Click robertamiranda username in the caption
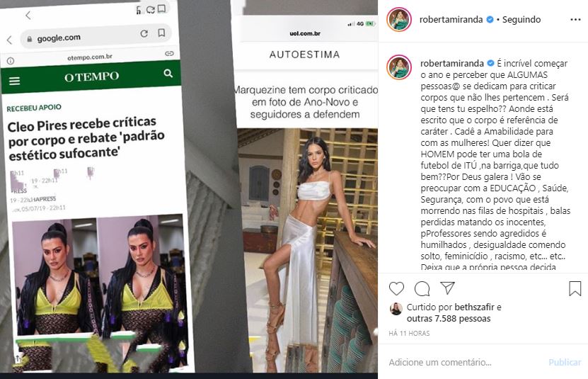This screenshot has width=588, height=379. [452, 64]
